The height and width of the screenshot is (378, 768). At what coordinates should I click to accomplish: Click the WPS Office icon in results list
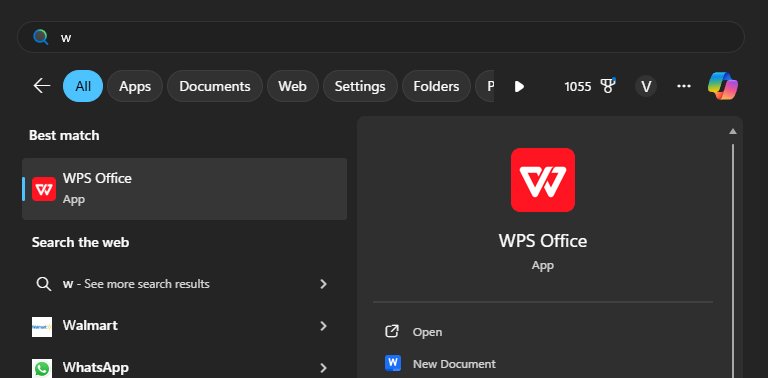(x=44, y=189)
